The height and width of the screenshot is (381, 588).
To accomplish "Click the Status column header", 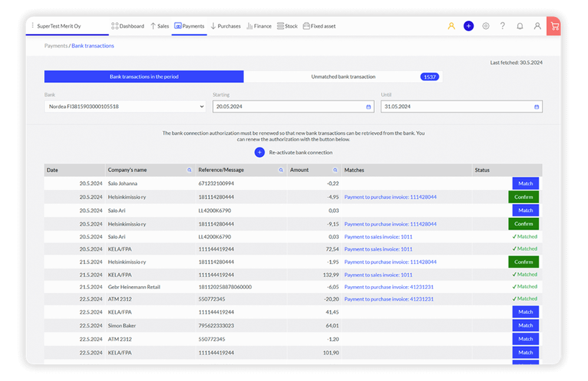I will pos(507,170).
